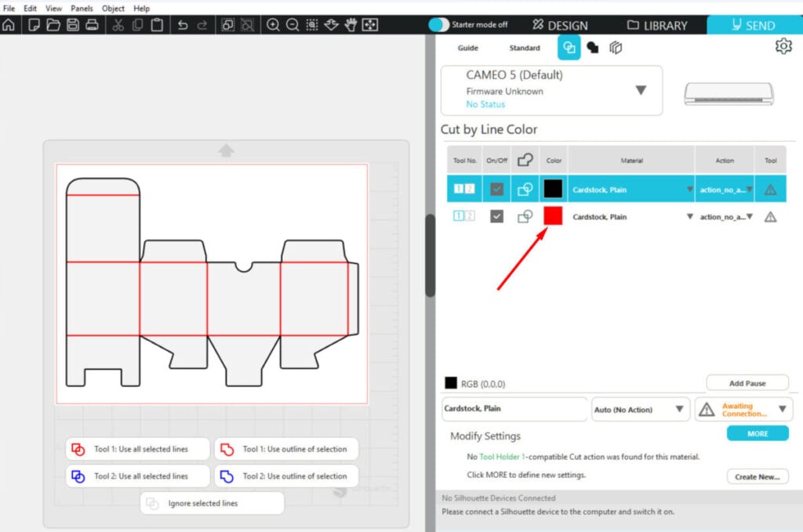The width and height of the screenshot is (803, 532).
Task: Click the Undo arrow icon
Action: (183, 25)
